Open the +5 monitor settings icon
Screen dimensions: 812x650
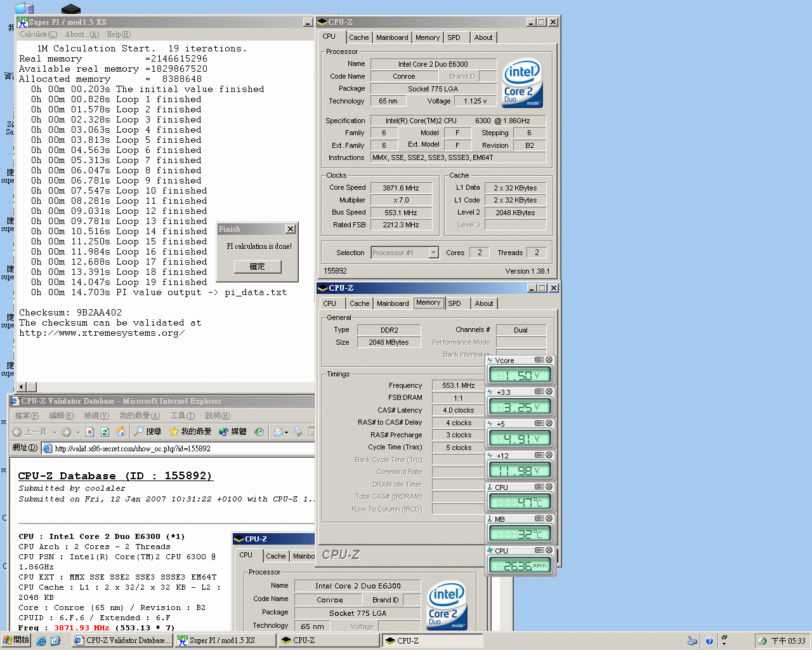[539, 423]
